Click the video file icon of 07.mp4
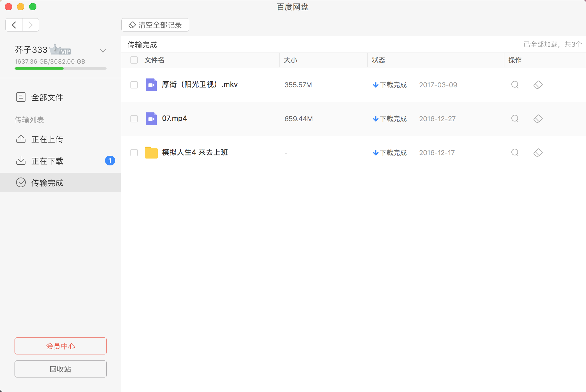Image resolution: width=586 pixels, height=392 pixels. click(x=151, y=119)
